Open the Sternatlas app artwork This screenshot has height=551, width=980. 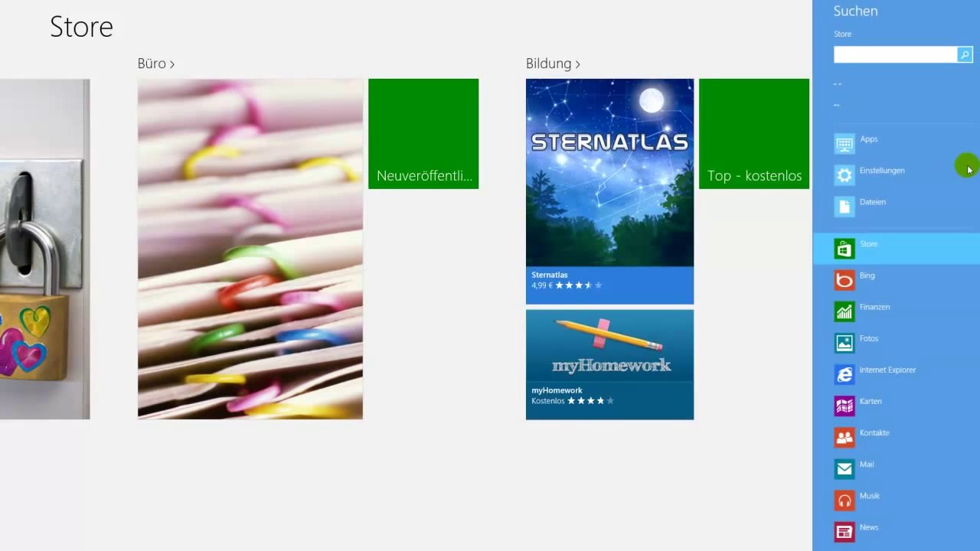tap(609, 172)
